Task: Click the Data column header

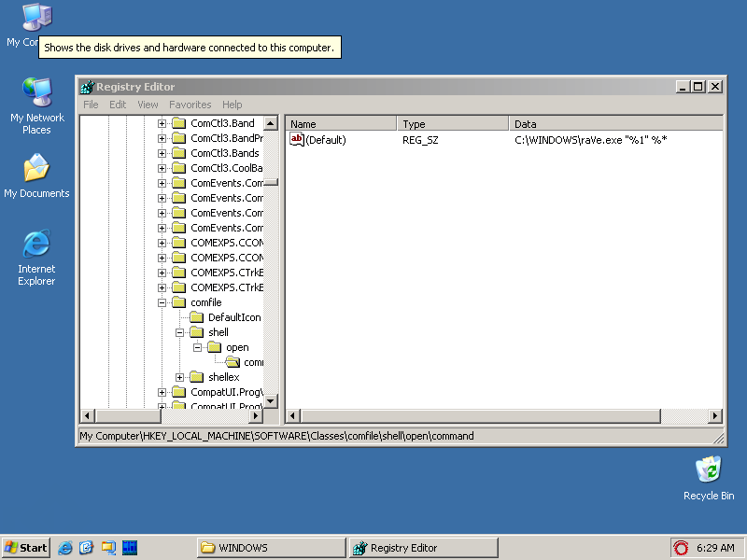Action: pyautogui.click(x=616, y=124)
